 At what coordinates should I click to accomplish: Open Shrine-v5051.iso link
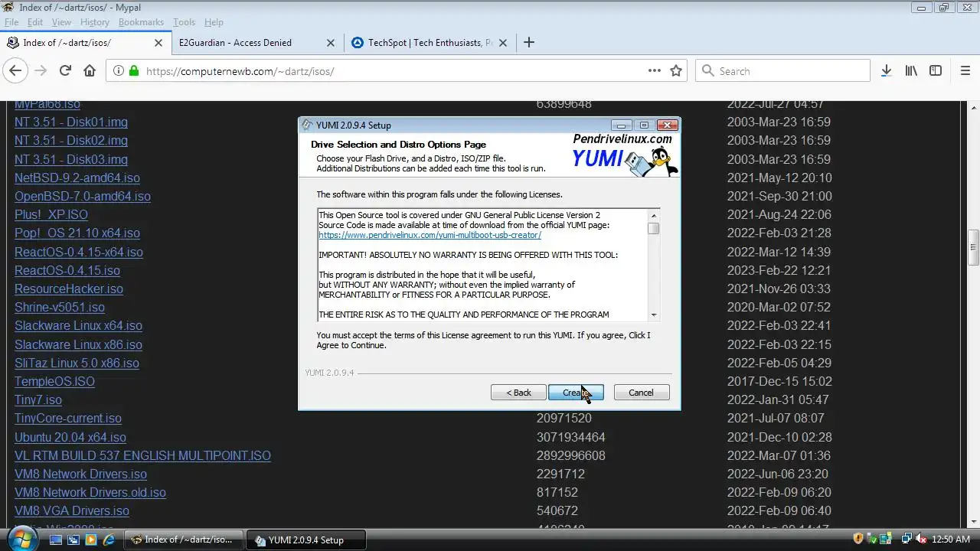60,307
